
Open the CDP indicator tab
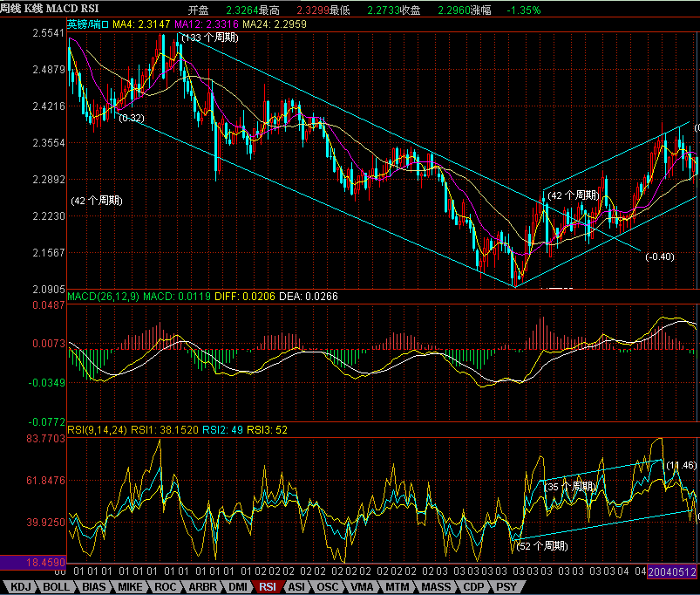coord(474,587)
